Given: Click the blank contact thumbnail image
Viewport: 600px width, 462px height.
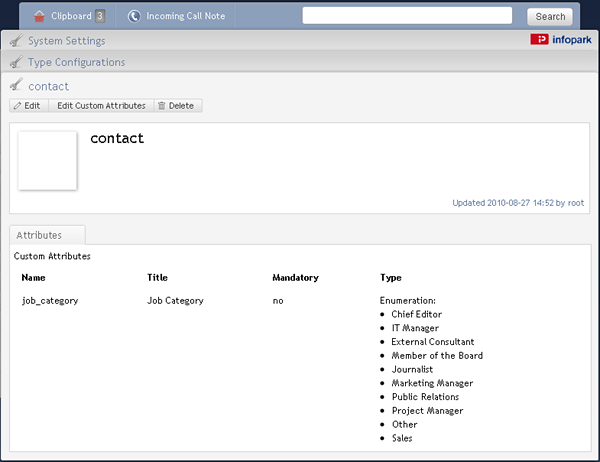Looking at the screenshot, I should (47, 161).
